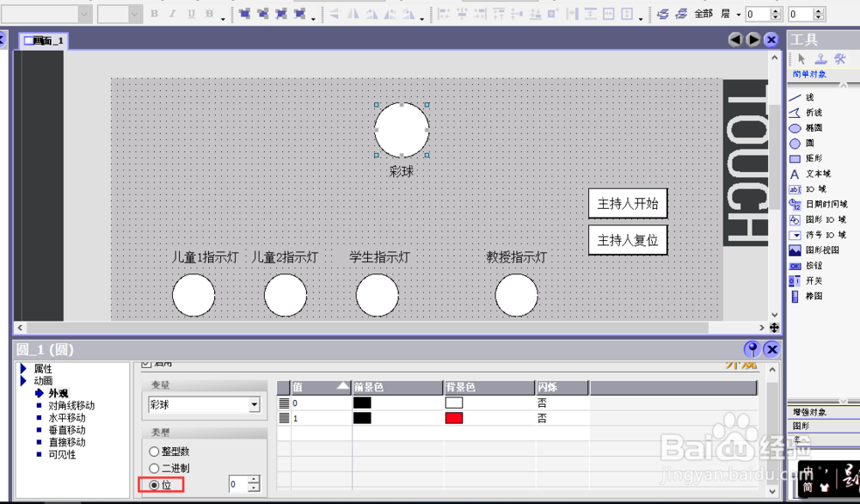Click the value cell containing 0 in table
Viewport: 860px width, 504px height.
click(x=321, y=403)
